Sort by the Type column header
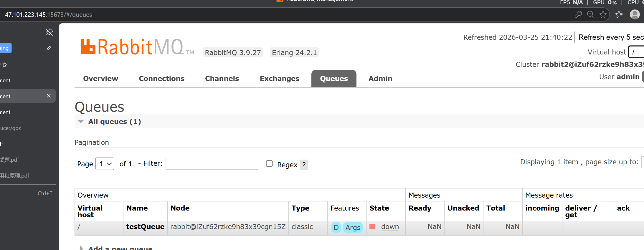The height and width of the screenshot is (250, 644). (300, 208)
